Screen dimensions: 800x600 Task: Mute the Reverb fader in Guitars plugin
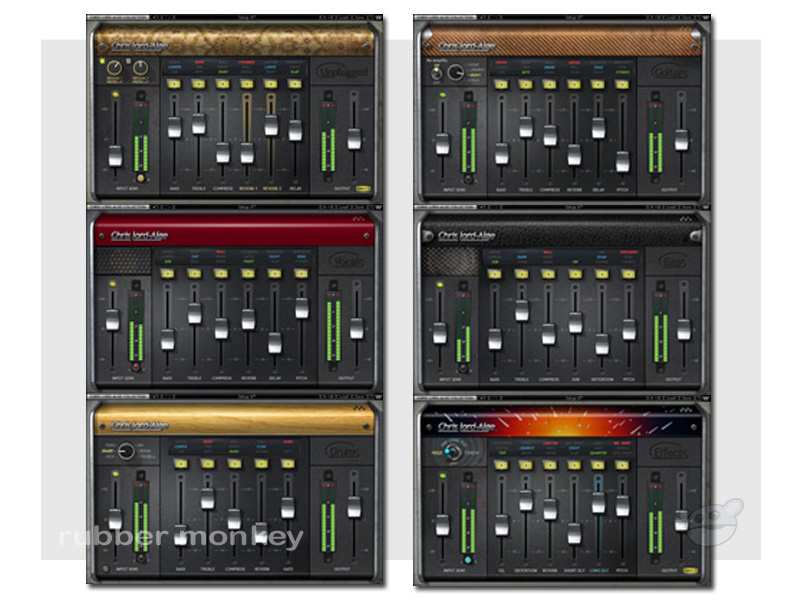point(574,97)
